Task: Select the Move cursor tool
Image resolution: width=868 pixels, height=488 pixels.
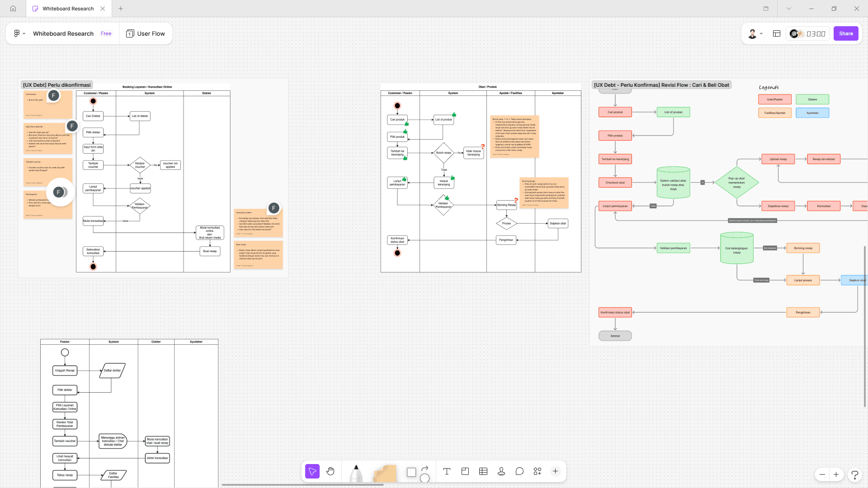Action: tap(312, 471)
